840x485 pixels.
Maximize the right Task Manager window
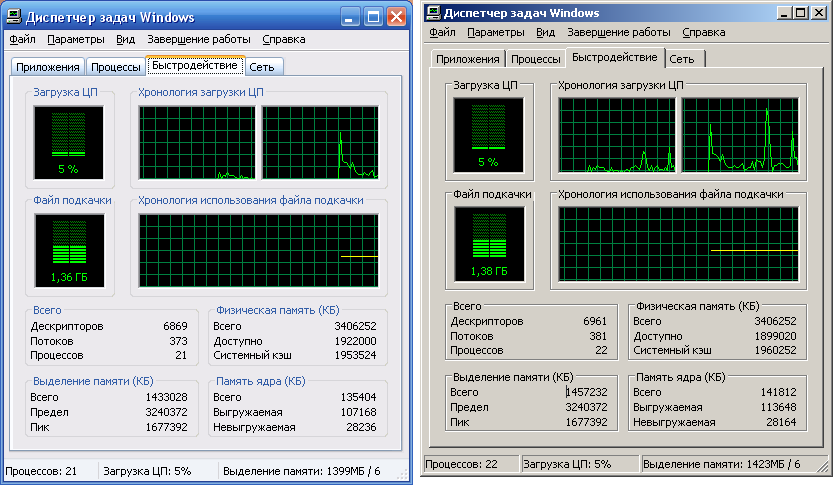pos(800,13)
